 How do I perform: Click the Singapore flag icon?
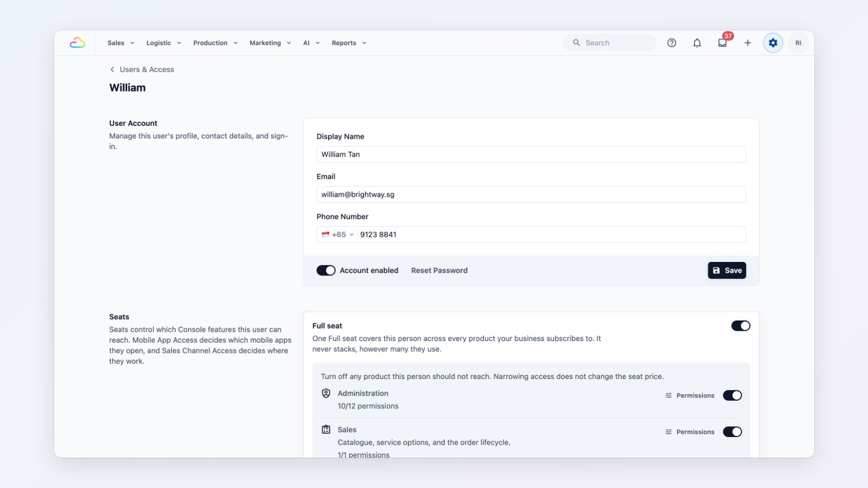point(325,235)
